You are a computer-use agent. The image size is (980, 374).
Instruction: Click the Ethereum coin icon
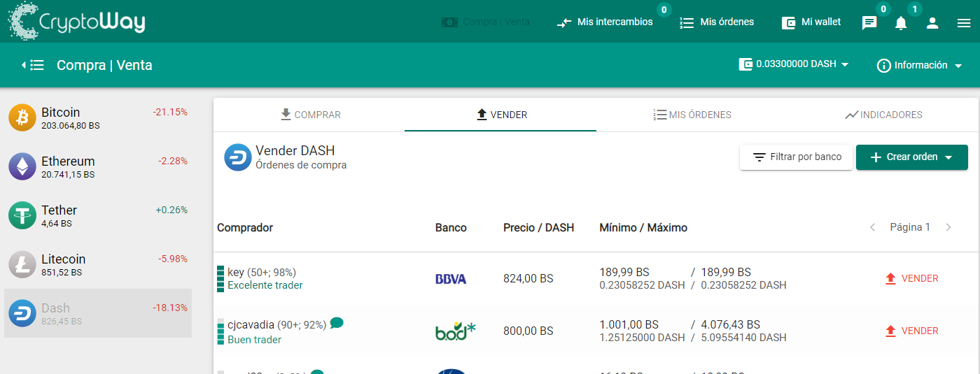click(22, 166)
